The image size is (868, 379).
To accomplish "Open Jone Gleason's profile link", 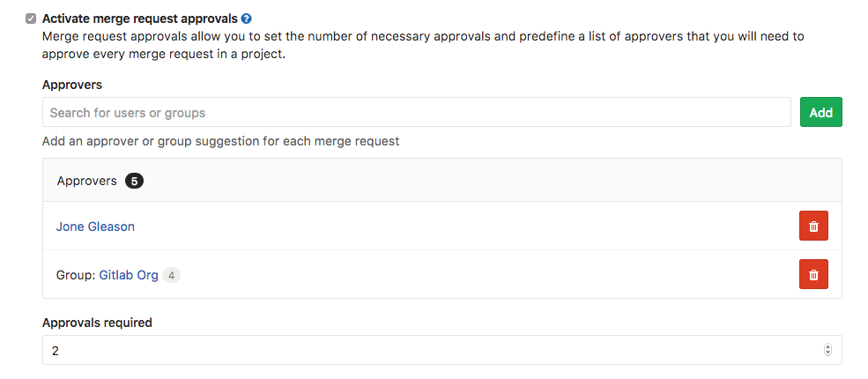I will (x=95, y=227).
